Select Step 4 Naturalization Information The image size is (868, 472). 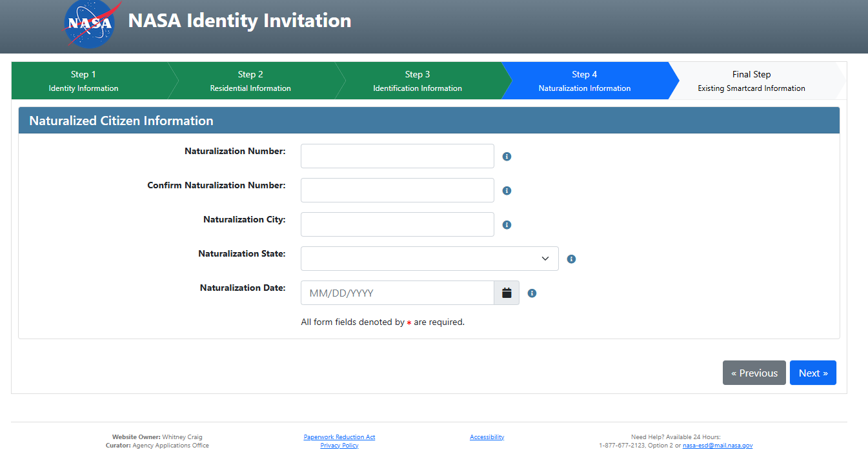click(x=585, y=81)
